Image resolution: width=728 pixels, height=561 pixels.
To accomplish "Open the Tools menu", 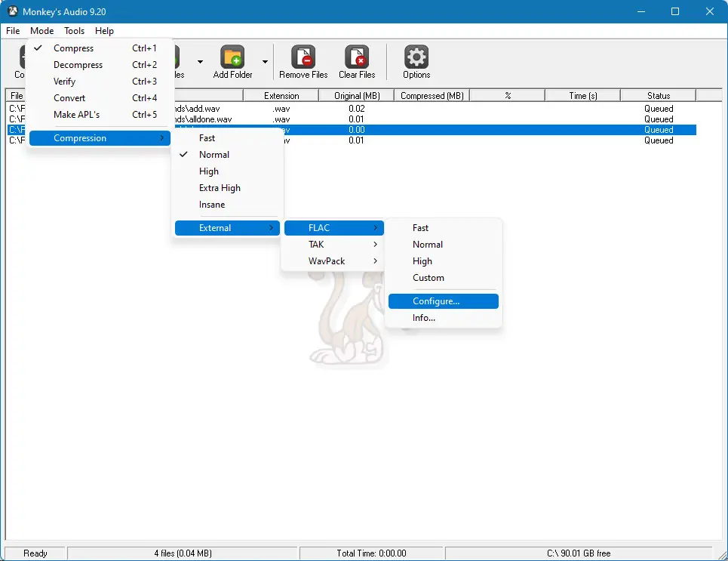I will 74,31.
